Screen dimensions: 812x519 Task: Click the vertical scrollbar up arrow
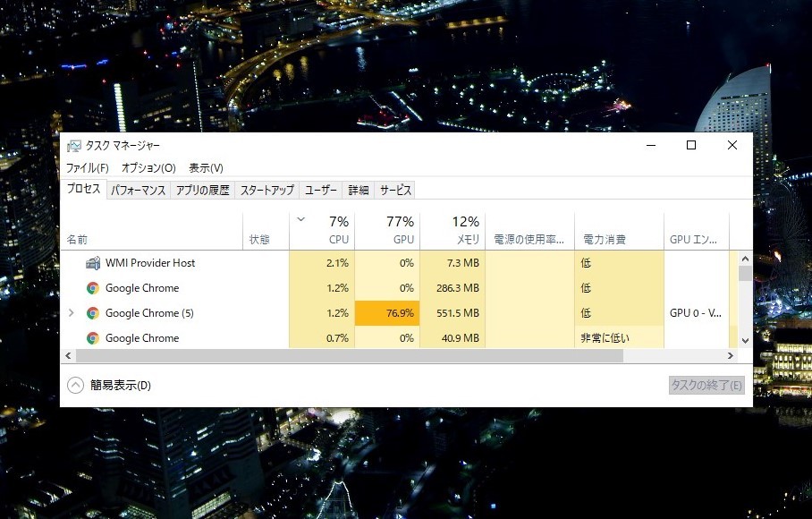[x=745, y=258]
